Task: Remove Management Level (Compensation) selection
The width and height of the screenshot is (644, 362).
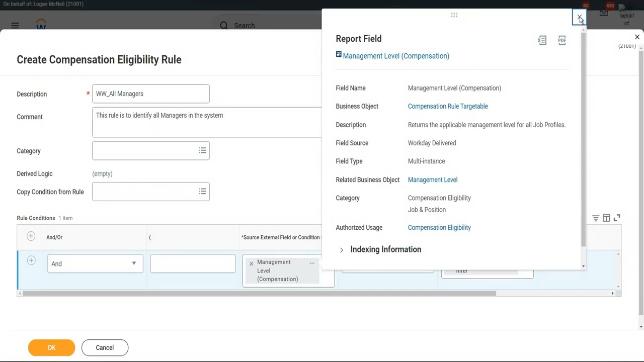Action: (251, 263)
